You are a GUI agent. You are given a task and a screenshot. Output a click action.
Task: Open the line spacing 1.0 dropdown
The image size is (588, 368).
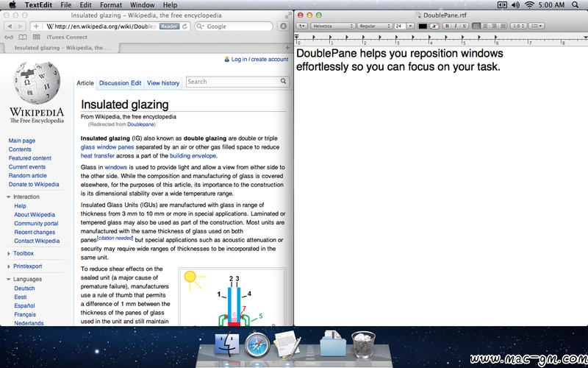518,26
